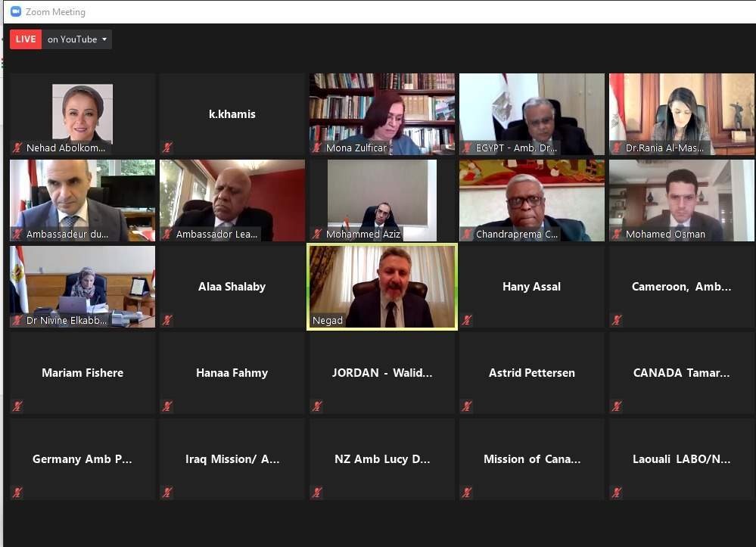Open the 'on YouTube' dropdown arrow
Image resolution: width=756 pixels, height=547 pixels.
104,39
